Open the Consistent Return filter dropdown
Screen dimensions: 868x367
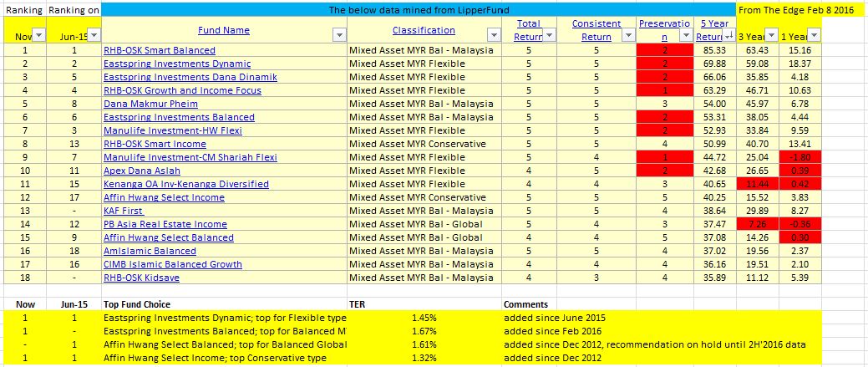(628, 35)
